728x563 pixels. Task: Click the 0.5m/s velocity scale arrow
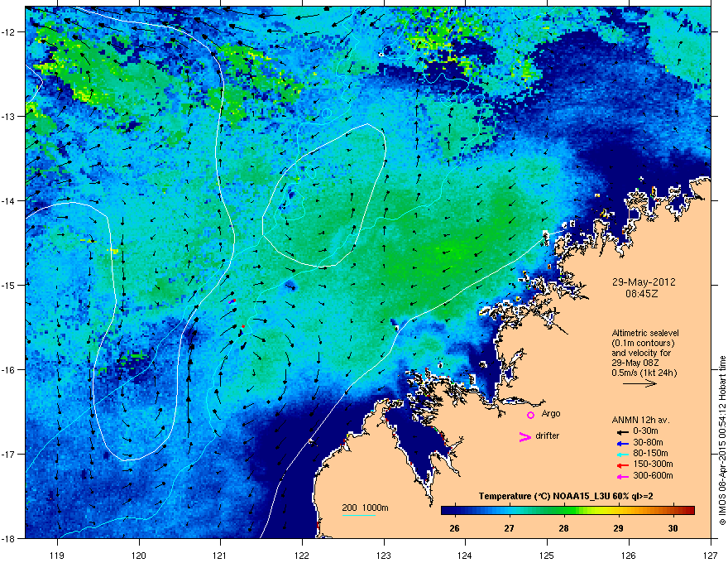639,383
